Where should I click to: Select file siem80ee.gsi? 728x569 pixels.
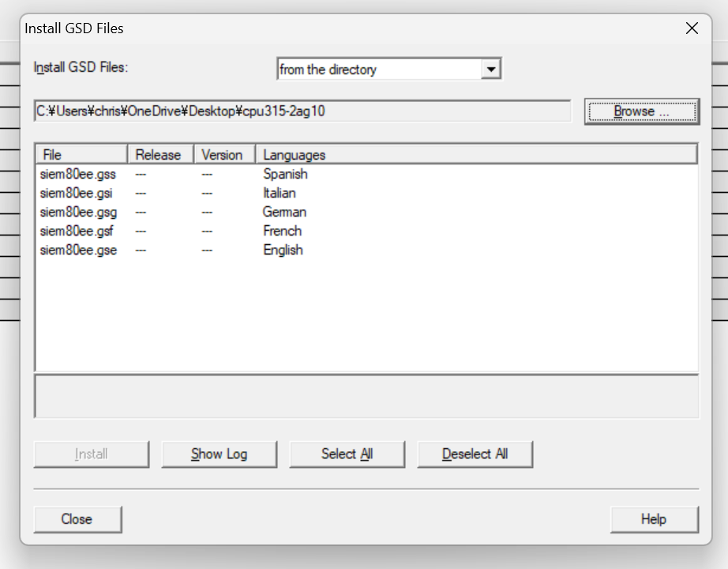[x=76, y=194]
